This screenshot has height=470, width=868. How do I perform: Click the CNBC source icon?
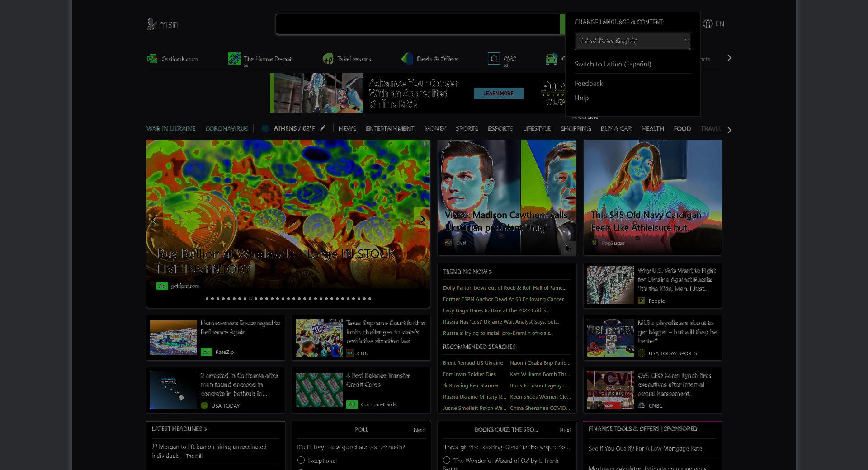[x=642, y=405]
